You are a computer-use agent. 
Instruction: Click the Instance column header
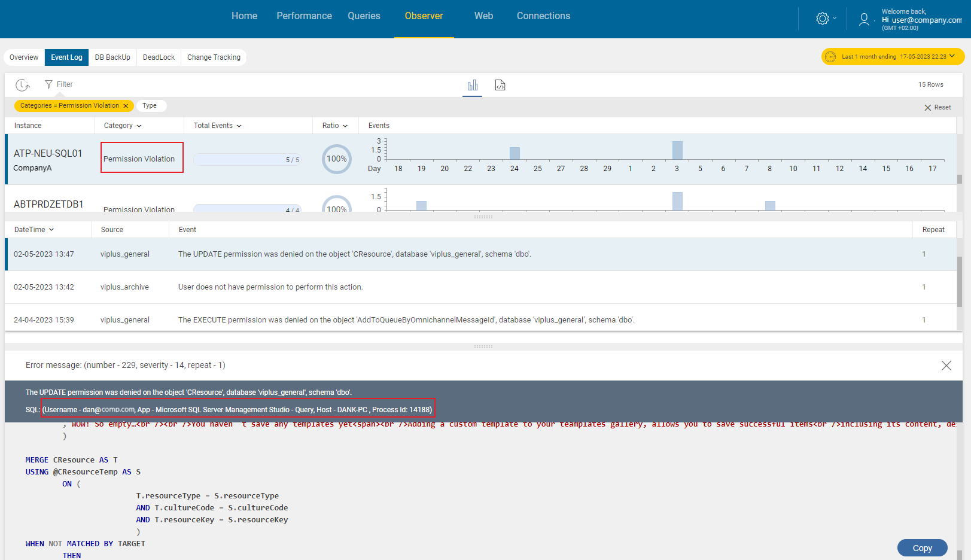click(x=28, y=126)
